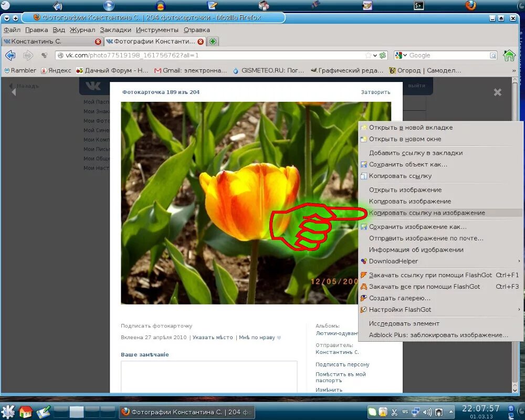This screenshot has width=525, height=420.
Task: Open the 'Gmail: электронна...' bookmark
Action: (191, 70)
